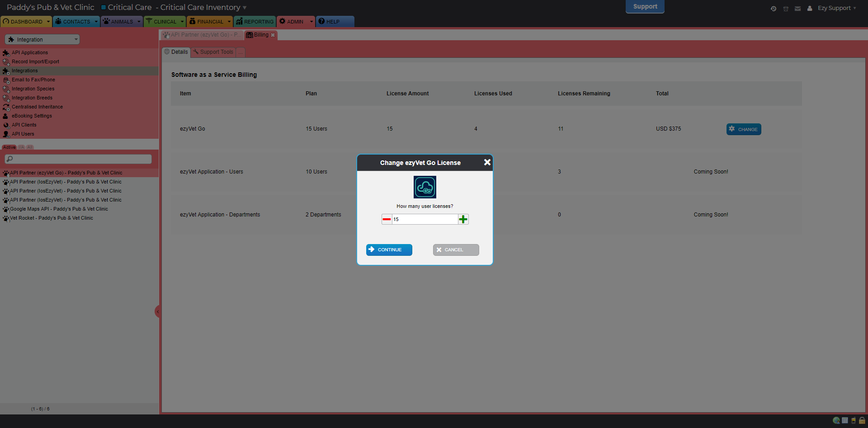This screenshot has height=428, width=868.
Task: Click the Centralised Inheritance icon
Action: (6, 107)
